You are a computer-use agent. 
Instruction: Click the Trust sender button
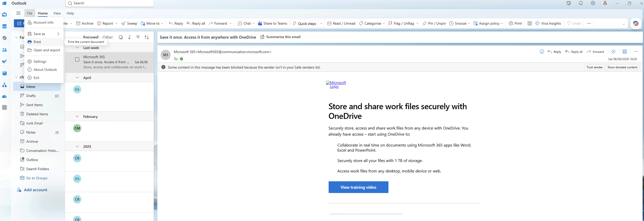pyautogui.click(x=595, y=67)
